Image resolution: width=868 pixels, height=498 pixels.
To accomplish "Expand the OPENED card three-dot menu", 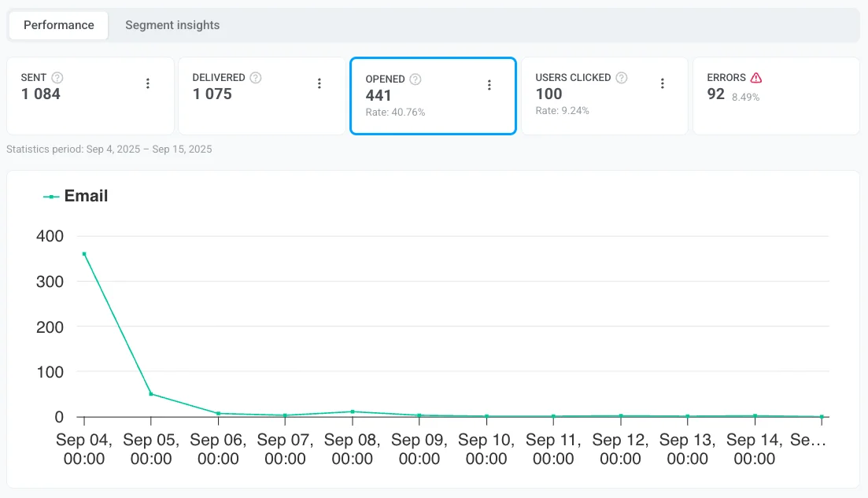I will click(x=489, y=84).
